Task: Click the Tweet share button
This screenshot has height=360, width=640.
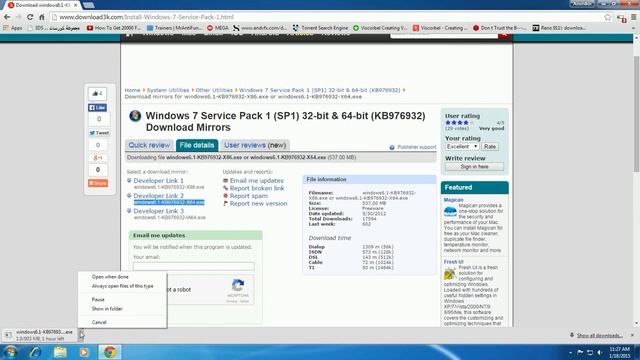Action: (x=99, y=133)
